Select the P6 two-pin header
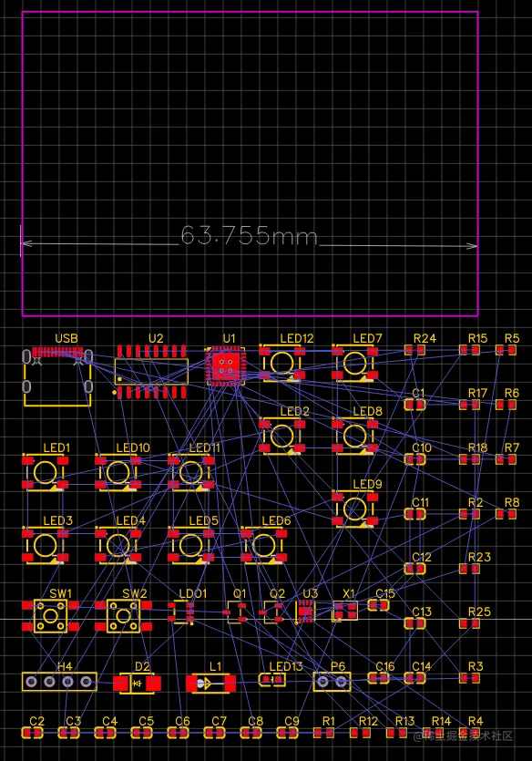 pyautogui.click(x=332, y=682)
